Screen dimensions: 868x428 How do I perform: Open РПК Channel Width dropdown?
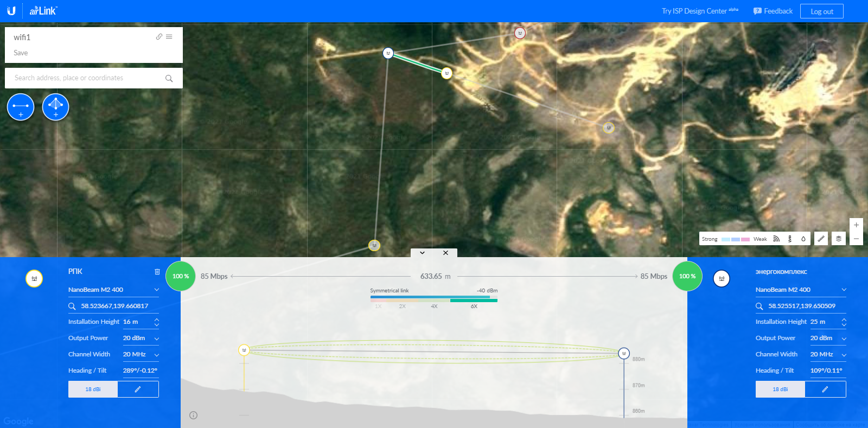pyautogui.click(x=141, y=355)
